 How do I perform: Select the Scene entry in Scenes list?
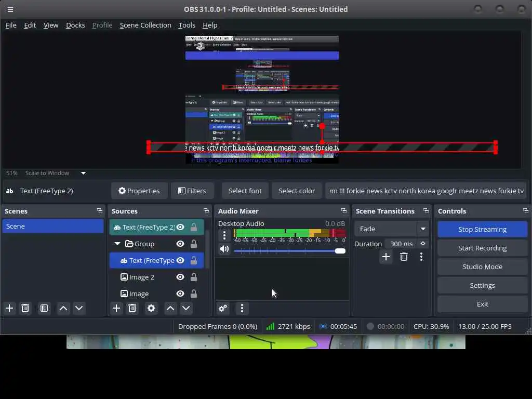click(53, 226)
